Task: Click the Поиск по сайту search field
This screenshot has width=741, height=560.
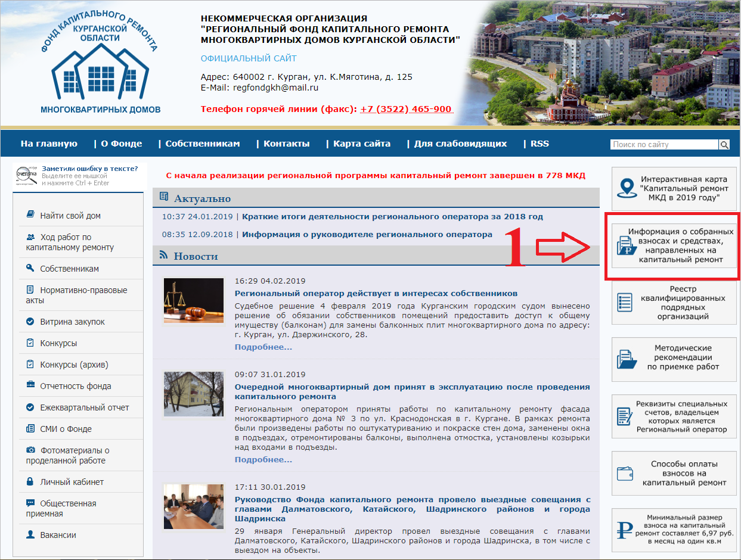Action: pyautogui.click(x=664, y=145)
